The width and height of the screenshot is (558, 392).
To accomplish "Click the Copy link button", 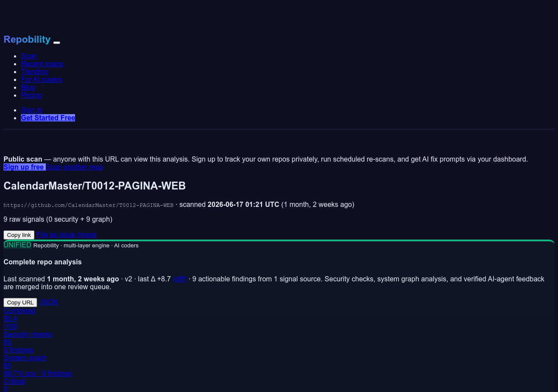I will click(x=19, y=235).
